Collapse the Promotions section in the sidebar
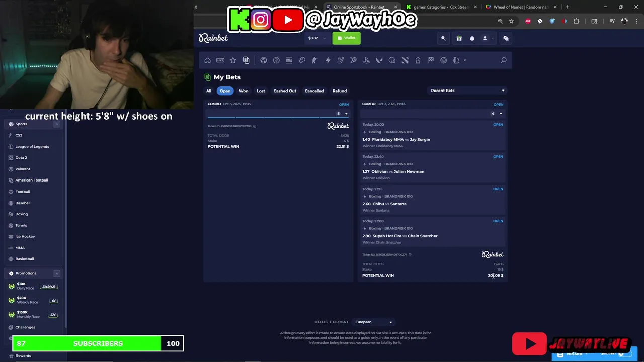644x362 pixels. click(x=57, y=273)
